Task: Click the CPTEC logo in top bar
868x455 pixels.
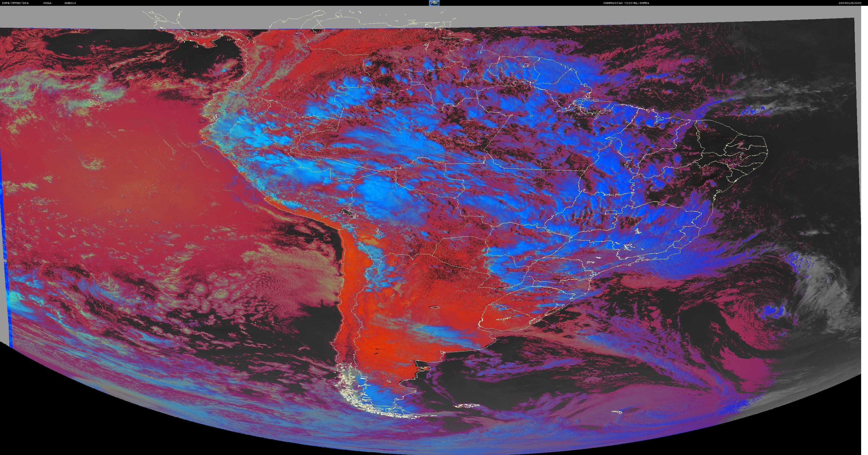Action: (434, 3)
